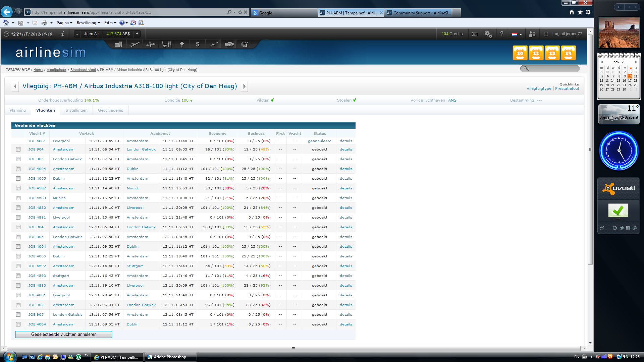Click the plus button next to balance
Image resolution: width=644 pixels, height=362 pixels.
coord(137,34)
